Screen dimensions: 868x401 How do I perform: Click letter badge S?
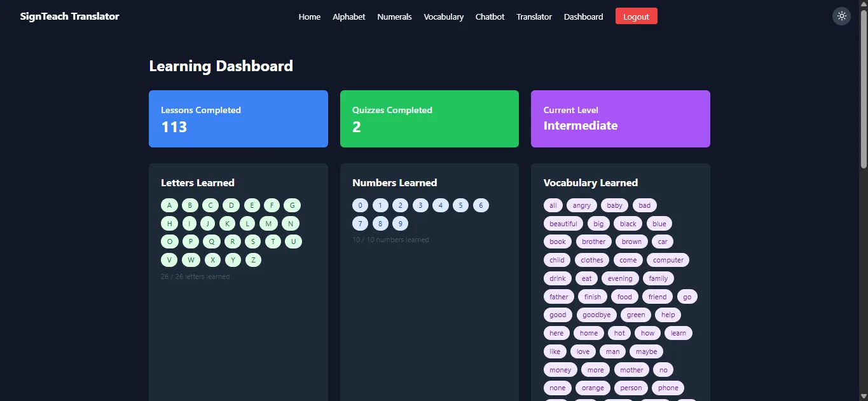pyautogui.click(x=252, y=241)
